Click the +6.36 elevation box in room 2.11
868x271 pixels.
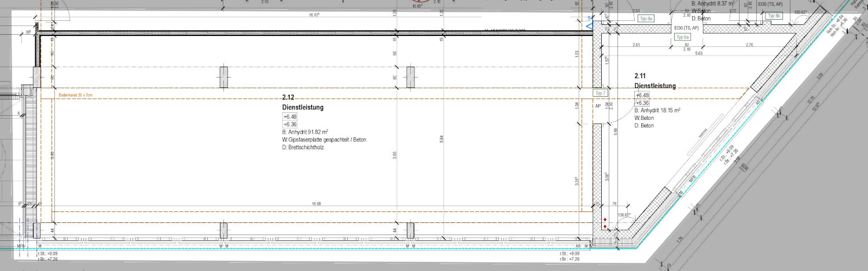click(642, 102)
